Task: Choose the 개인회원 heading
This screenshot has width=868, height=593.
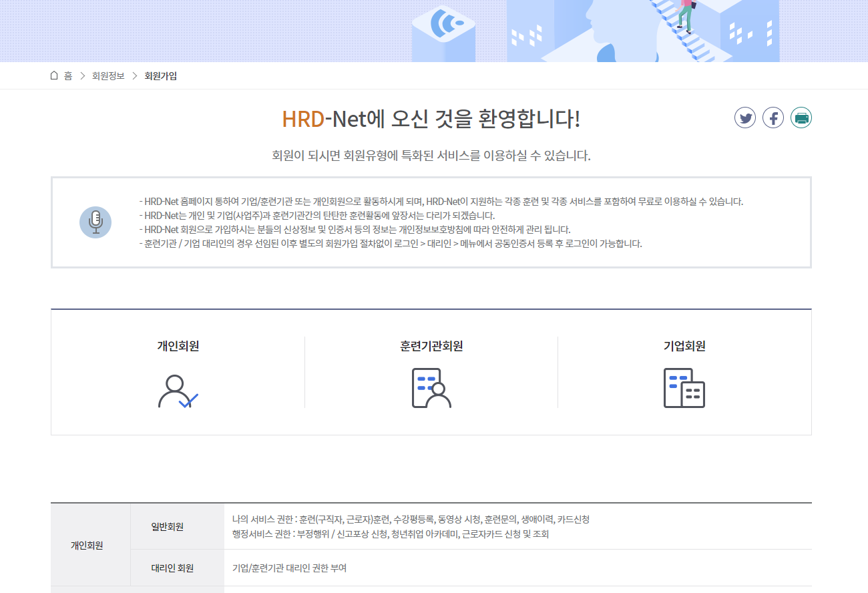Action: (x=178, y=346)
